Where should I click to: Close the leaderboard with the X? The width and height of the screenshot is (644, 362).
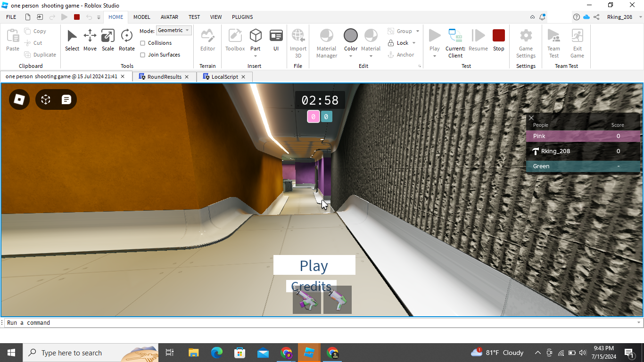tap(531, 118)
